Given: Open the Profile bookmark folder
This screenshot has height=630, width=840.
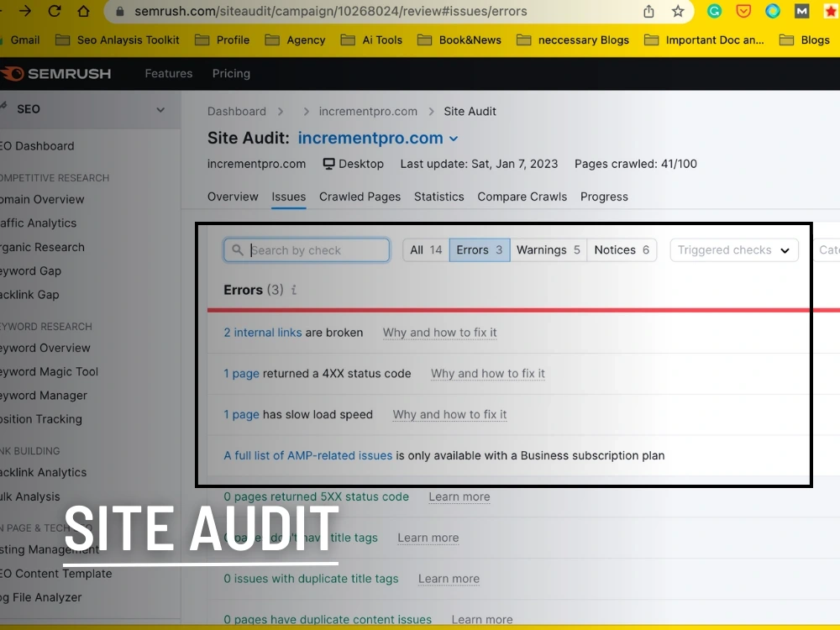Looking at the screenshot, I should point(222,40).
